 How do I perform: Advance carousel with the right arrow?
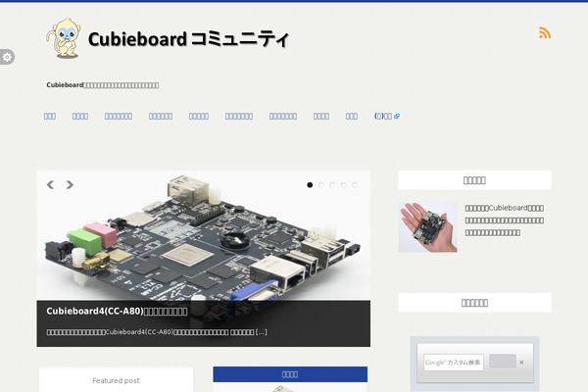pos(70,184)
